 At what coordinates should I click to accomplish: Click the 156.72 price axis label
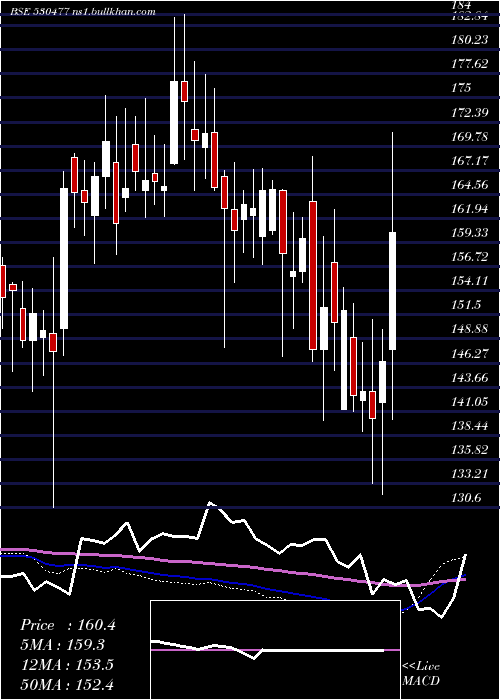pyautogui.click(x=469, y=257)
